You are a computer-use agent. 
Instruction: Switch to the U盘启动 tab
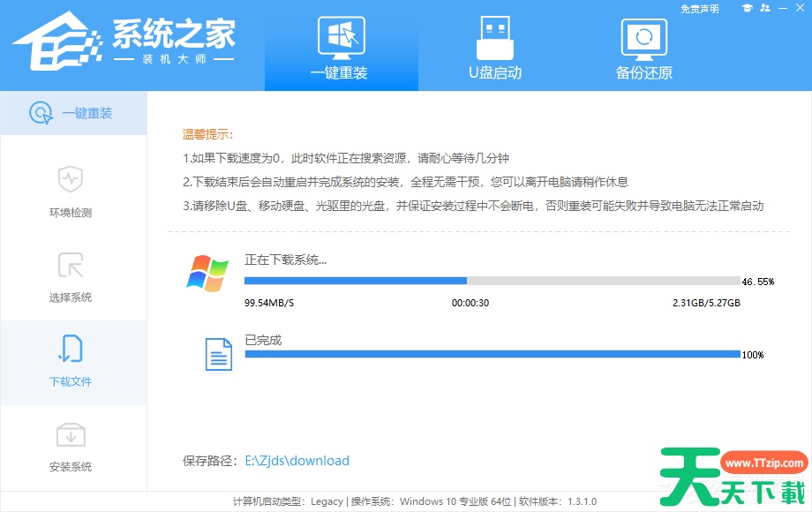tap(495, 48)
